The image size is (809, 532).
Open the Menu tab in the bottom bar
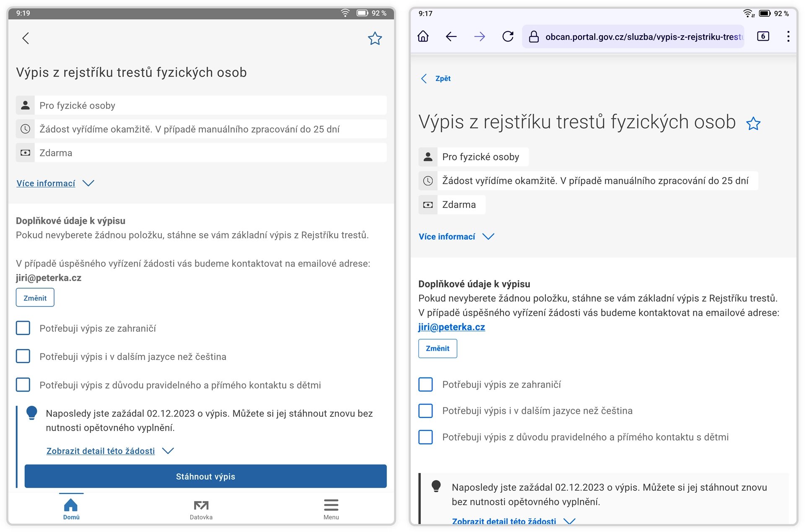(x=331, y=509)
